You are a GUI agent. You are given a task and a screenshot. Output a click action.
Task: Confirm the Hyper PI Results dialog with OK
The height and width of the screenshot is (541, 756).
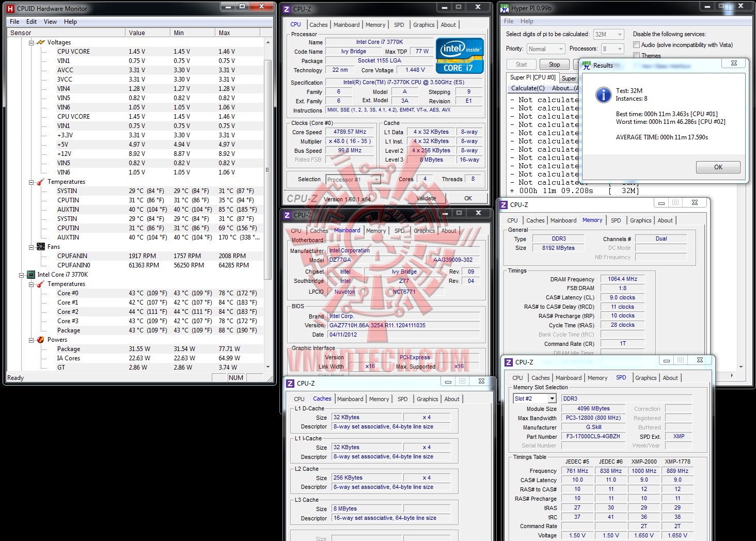click(x=718, y=167)
